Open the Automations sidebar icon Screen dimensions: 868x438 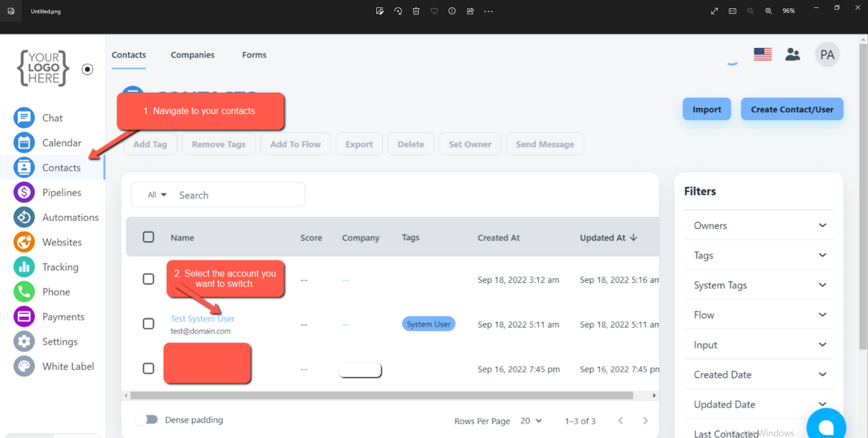click(x=24, y=217)
